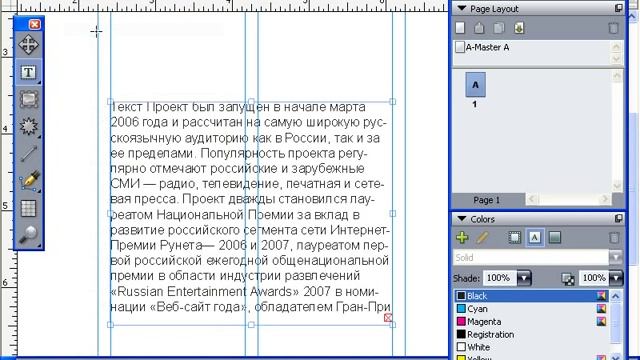The height and width of the screenshot is (360, 640).
Task: Click CMYK process icon beside Black
Action: pos(601,296)
